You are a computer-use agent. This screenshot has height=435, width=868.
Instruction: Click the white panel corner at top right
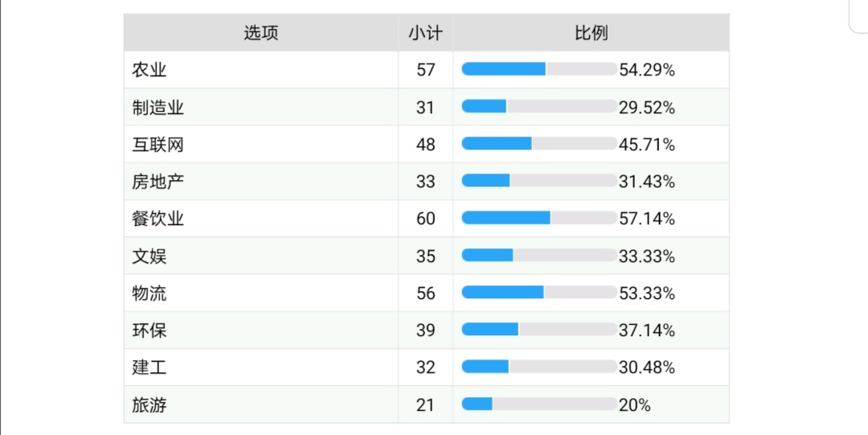[x=858, y=15]
